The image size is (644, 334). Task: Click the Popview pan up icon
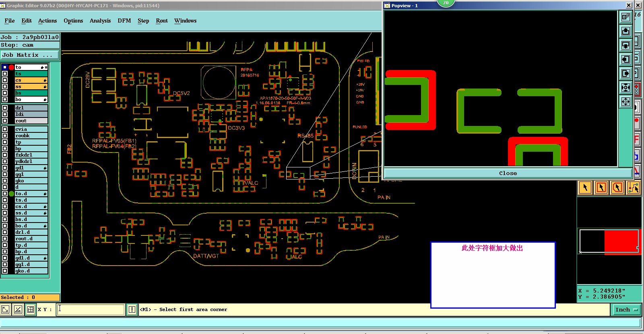click(625, 31)
